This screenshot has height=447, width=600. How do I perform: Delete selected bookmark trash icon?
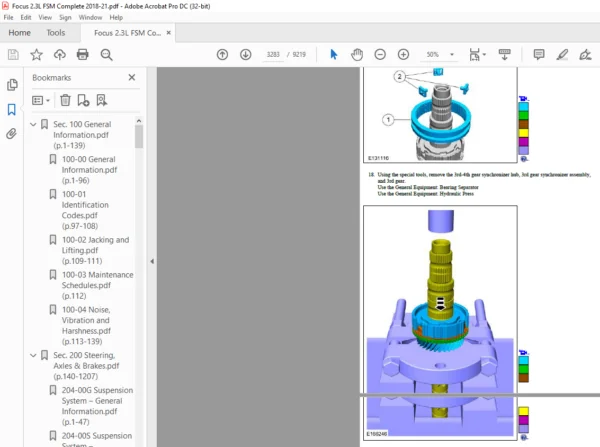(x=65, y=100)
